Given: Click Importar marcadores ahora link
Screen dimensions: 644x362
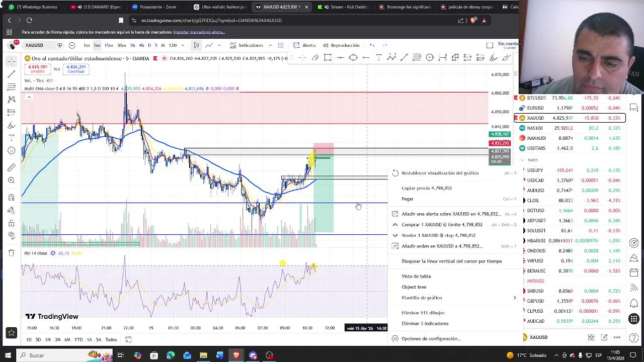Looking at the screenshot, I should click(199, 32).
